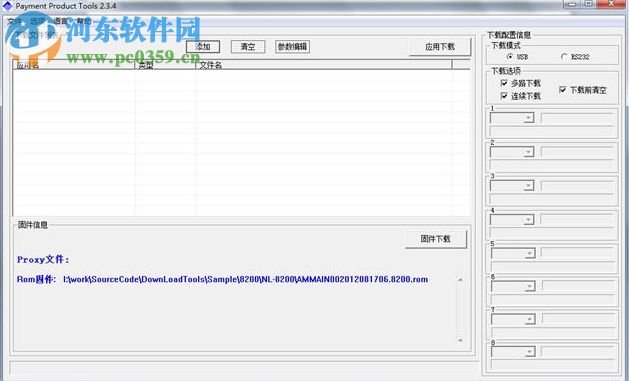This screenshot has height=381, width=629.
Task: Click the firmware info scrollbar up arrow
Action: pos(460,280)
